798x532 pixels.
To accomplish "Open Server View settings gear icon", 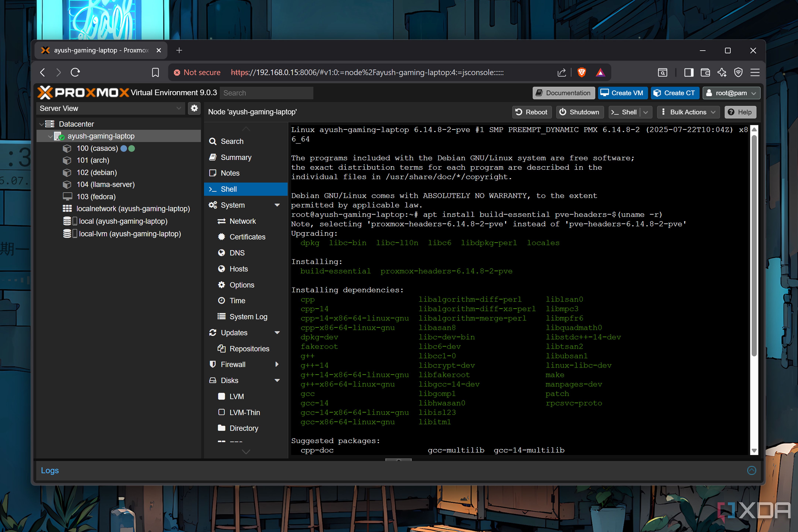I will click(x=194, y=108).
